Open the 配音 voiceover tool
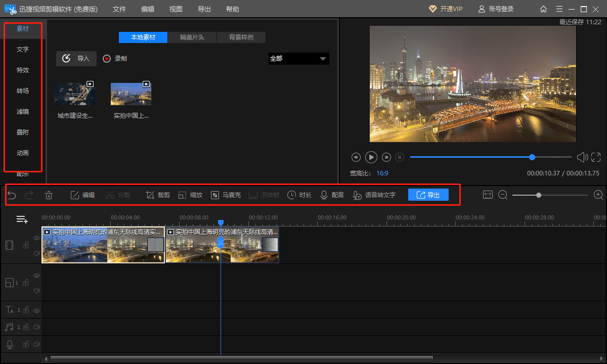The image size is (607, 364). coord(332,195)
